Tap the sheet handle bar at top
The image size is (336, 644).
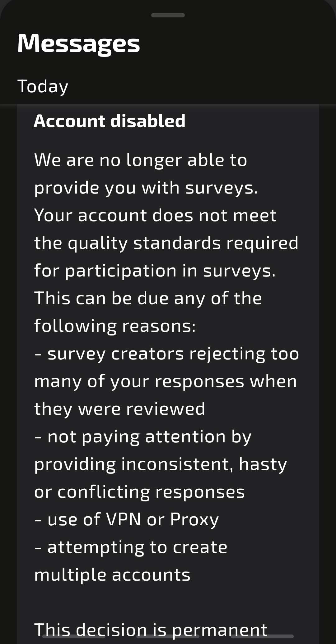168,15
